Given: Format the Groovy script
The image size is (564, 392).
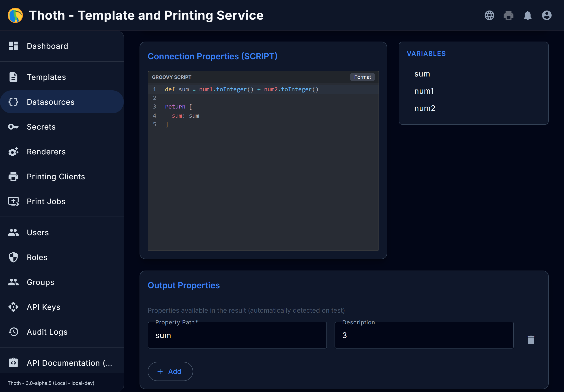Looking at the screenshot, I should point(362,77).
